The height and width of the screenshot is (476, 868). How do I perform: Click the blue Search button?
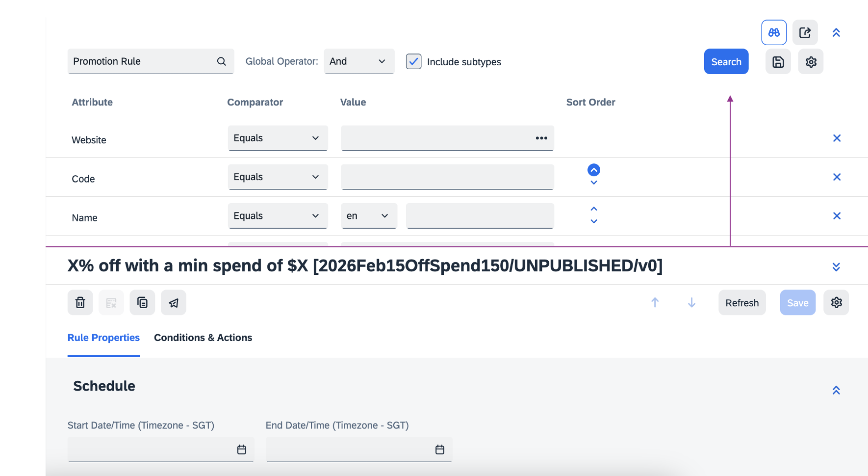pyautogui.click(x=726, y=62)
